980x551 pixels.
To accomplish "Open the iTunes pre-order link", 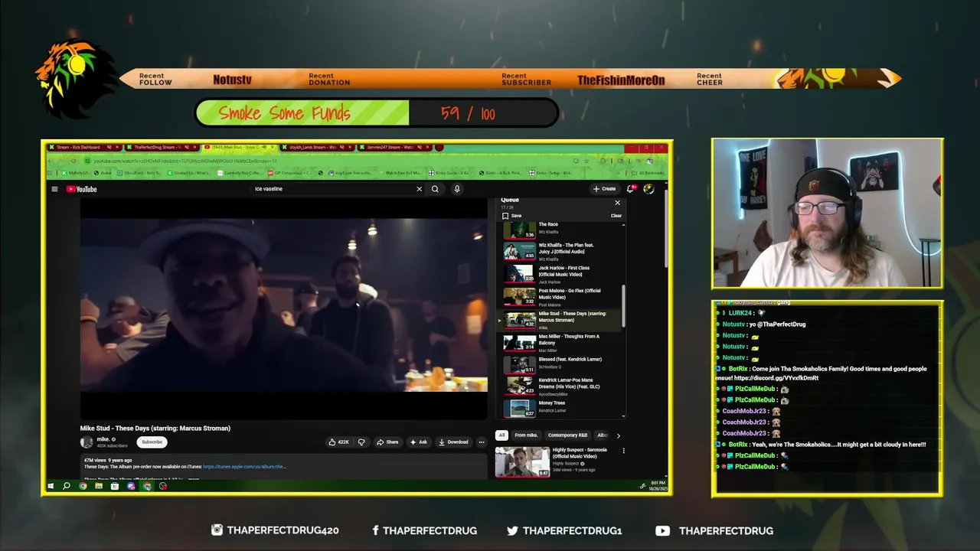I will tap(244, 467).
